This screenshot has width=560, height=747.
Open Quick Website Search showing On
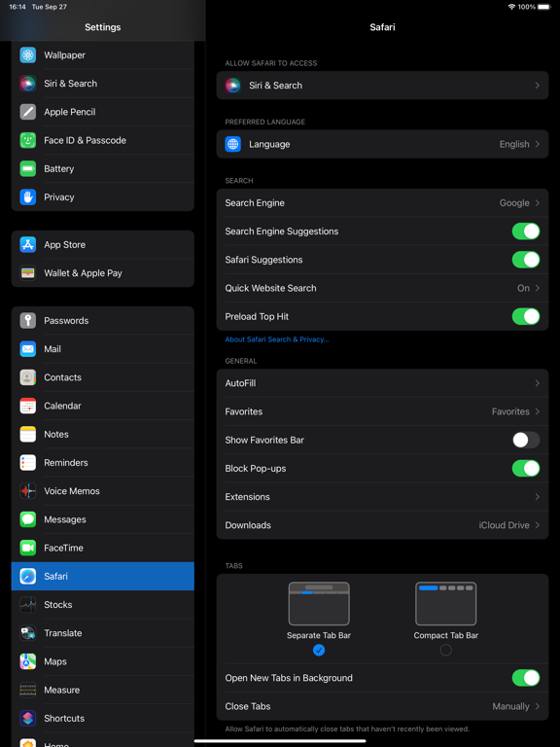pyautogui.click(x=382, y=288)
